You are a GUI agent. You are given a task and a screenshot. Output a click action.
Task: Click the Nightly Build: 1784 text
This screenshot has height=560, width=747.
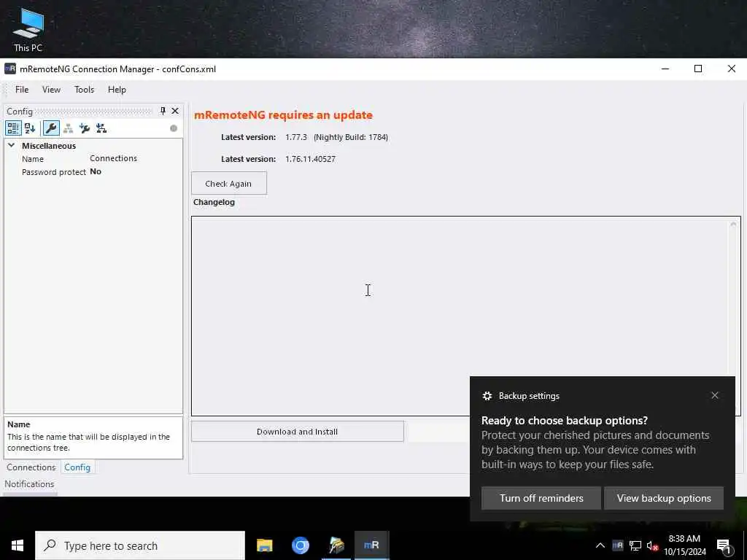coord(351,137)
